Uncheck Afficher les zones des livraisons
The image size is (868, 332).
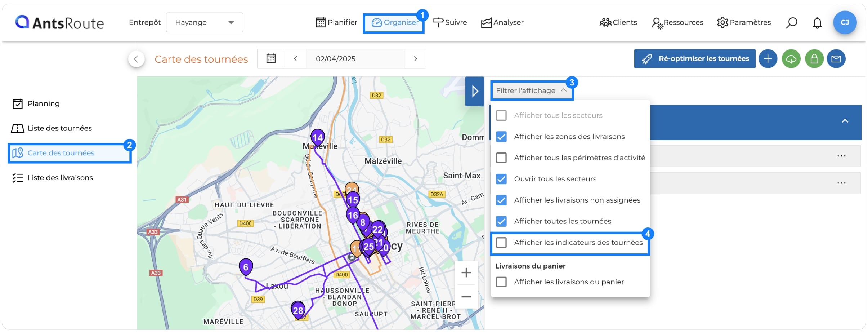[x=501, y=137]
